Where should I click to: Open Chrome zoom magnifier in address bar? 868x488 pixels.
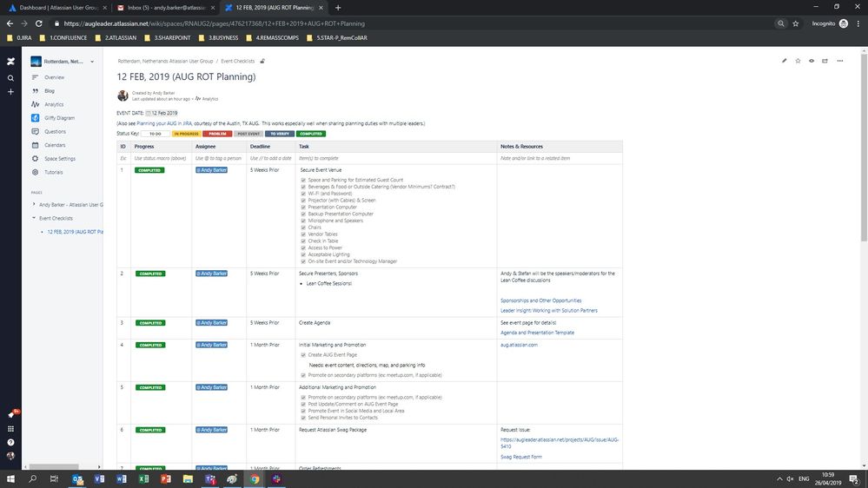click(780, 23)
